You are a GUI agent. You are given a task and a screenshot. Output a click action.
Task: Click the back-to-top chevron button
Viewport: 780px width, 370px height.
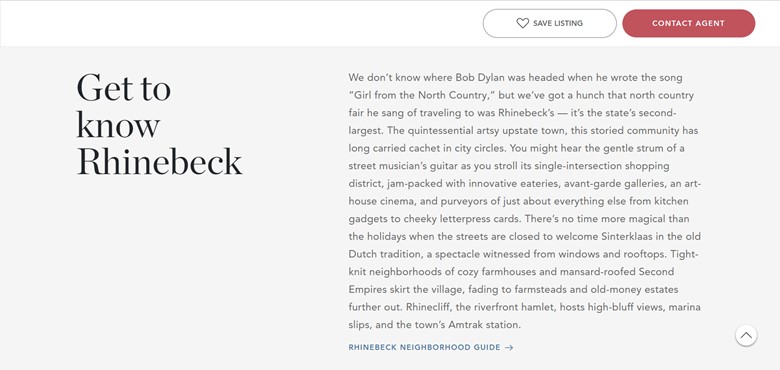click(x=746, y=335)
